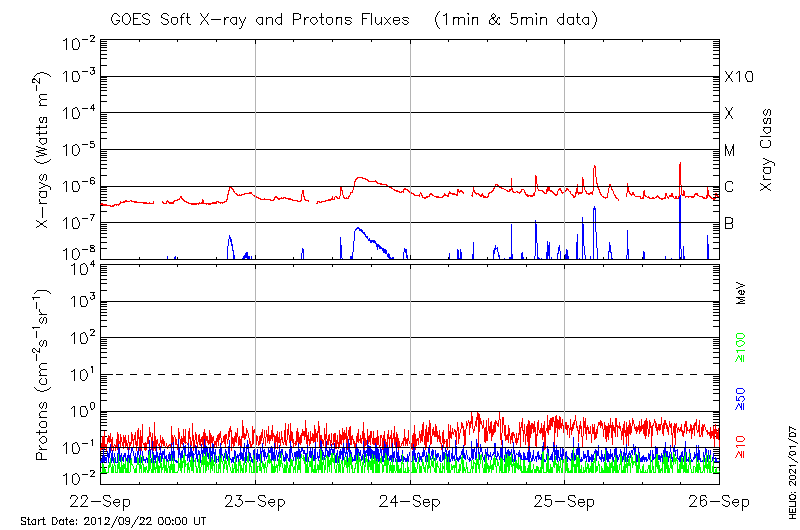Click the Protons y-axis label

[45, 375]
